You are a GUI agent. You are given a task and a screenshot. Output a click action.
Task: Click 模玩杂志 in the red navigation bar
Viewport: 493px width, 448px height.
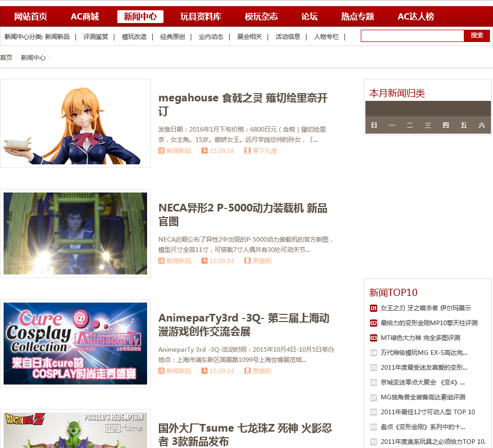[x=261, y=17]
